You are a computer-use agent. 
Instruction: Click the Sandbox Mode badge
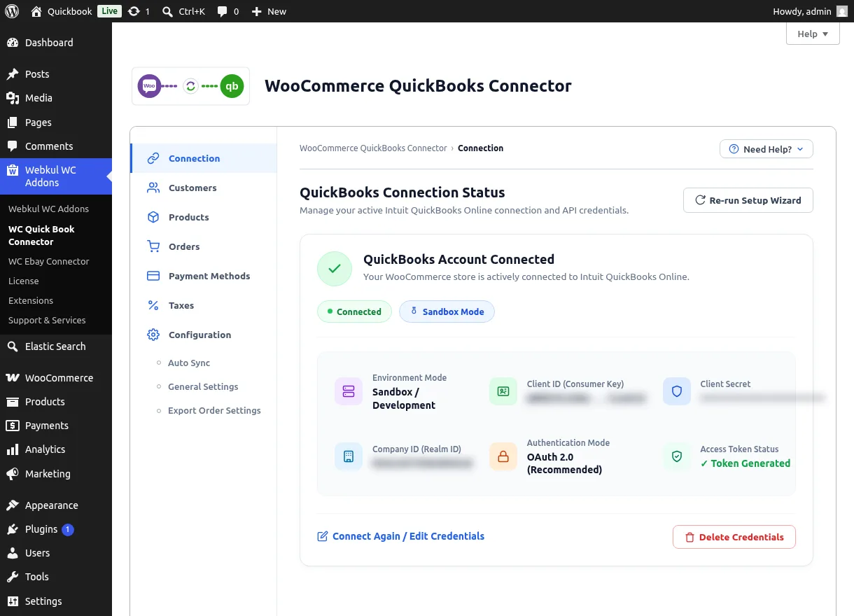click(447, 311)
